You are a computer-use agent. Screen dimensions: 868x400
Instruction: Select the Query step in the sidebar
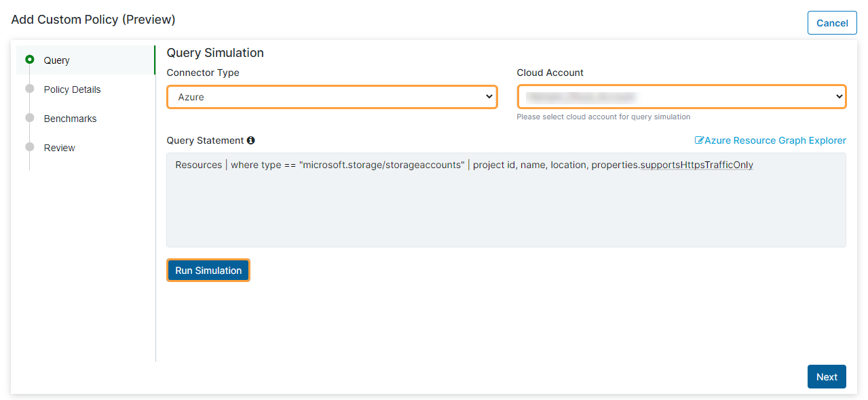56,60
